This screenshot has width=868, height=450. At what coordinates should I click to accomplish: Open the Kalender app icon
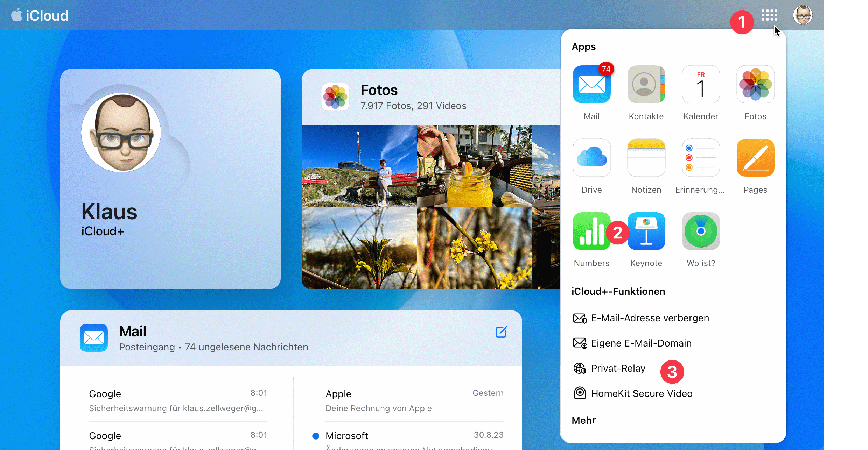(x=701, y=84)
